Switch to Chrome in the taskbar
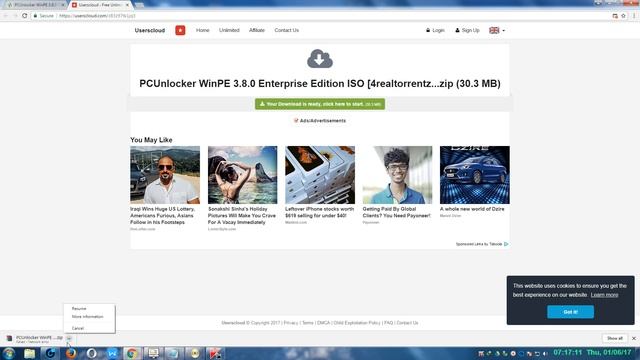 [132, 353]
